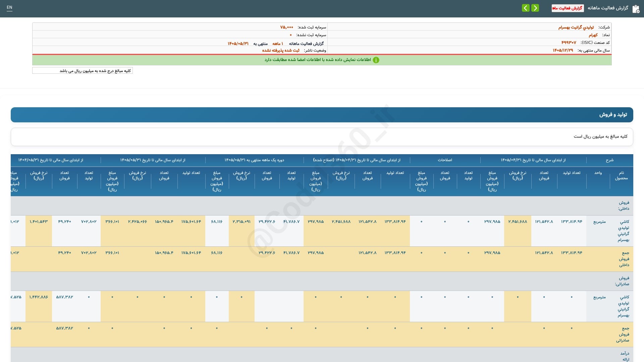
Task: Click publisher status ثبت شده پذیرفته نشده
Action: tap(281, 50)
